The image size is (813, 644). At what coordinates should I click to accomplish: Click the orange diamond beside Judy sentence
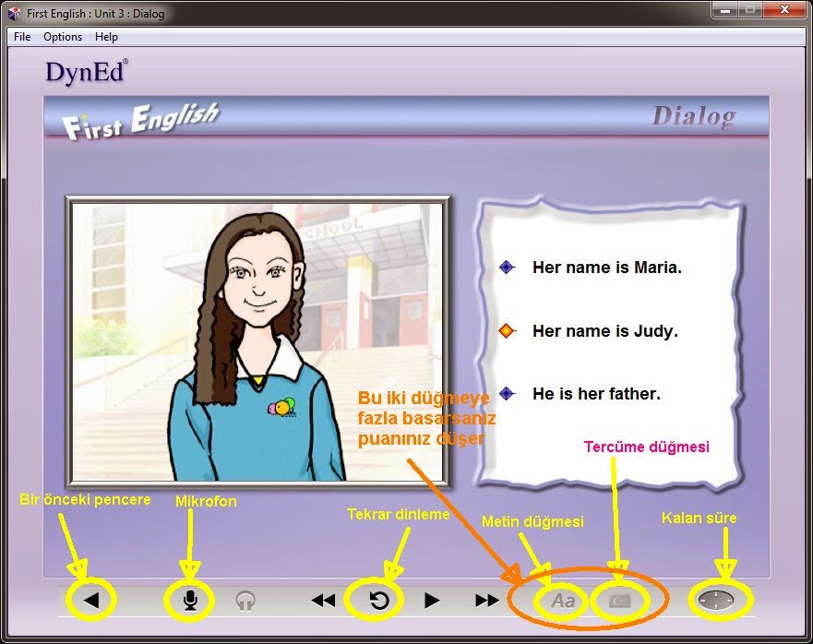coord(507,331)
